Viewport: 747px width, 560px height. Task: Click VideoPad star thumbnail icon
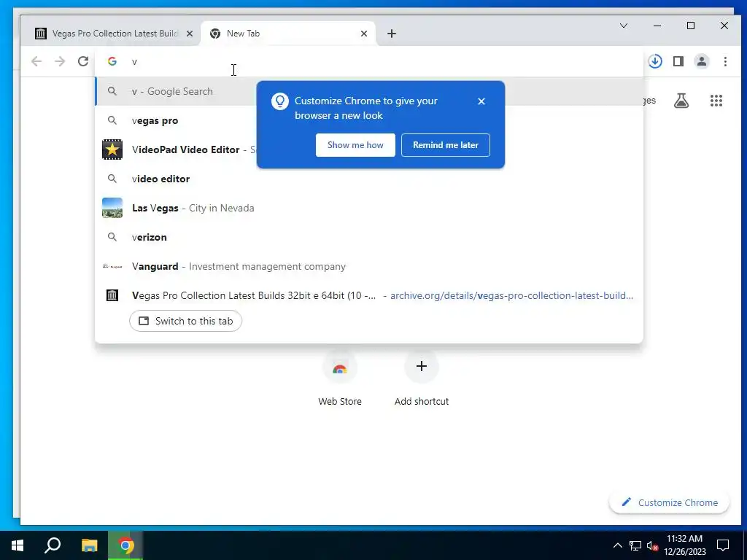click(x=112, y=149)
